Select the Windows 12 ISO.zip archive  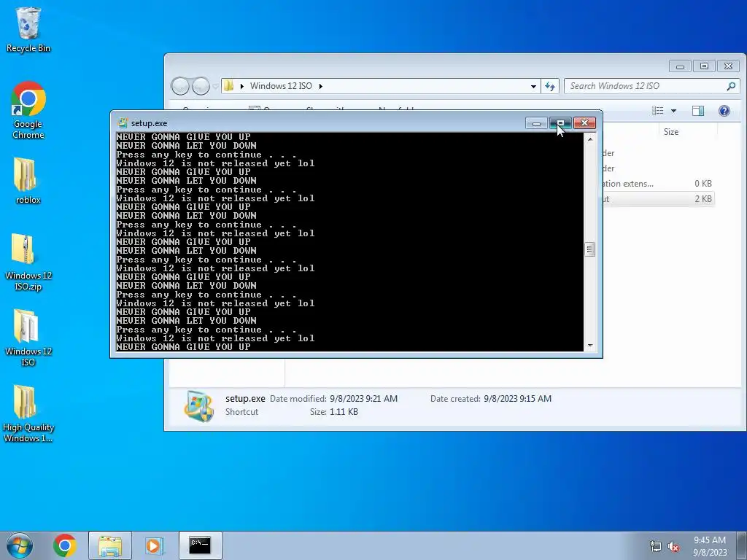[28, 262]
